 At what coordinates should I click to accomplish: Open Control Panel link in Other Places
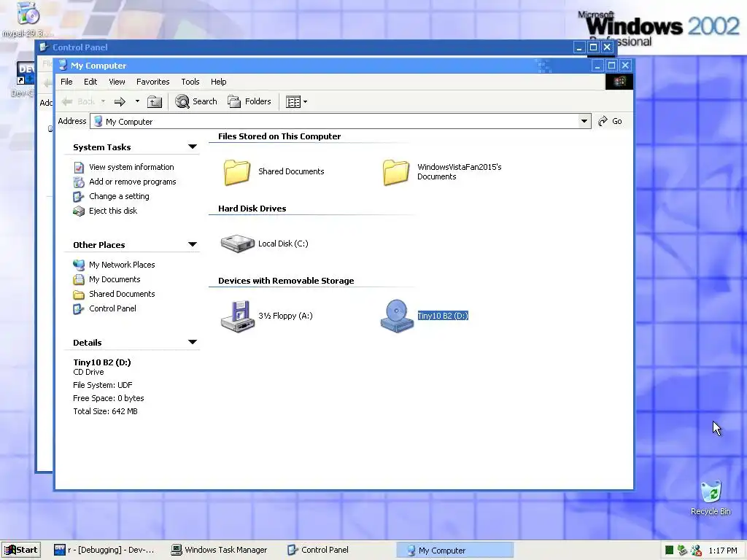[x=112, y=308]
